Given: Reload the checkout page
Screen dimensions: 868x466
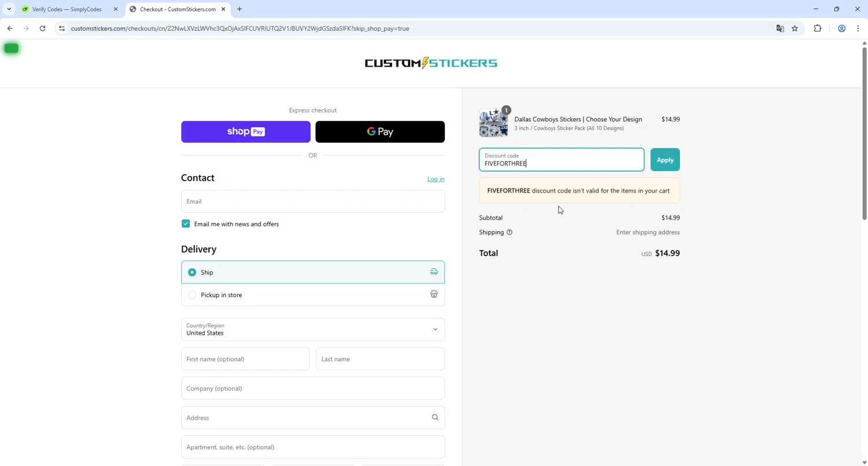Looking at the screenshot, I should click(x=42, y=28).
